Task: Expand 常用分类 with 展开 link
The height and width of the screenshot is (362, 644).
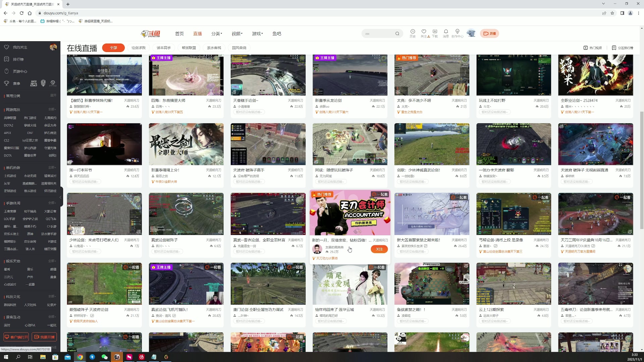Action: click(x=53, y=96)
